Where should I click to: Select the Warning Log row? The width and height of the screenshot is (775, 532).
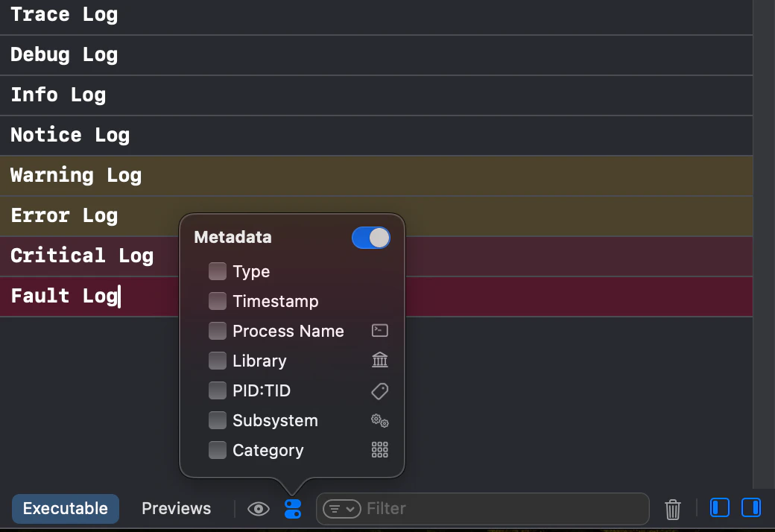coord(376,176)
